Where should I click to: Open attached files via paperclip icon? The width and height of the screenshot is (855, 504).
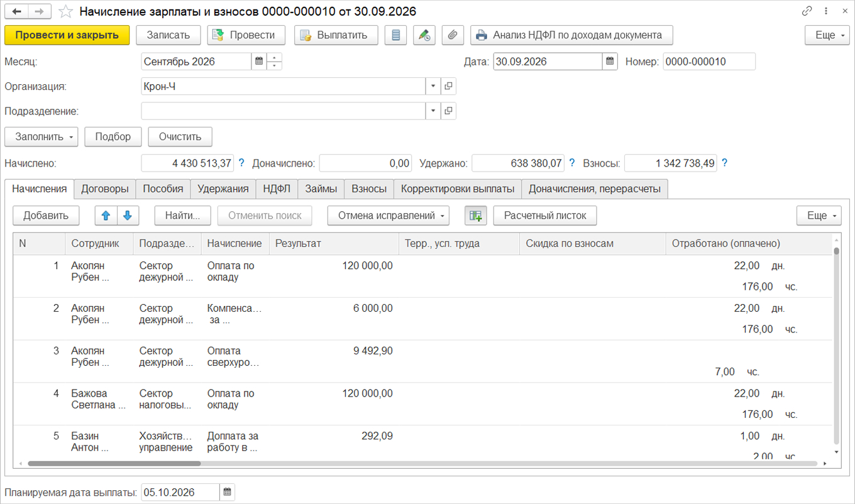click(x=453, y=35)
